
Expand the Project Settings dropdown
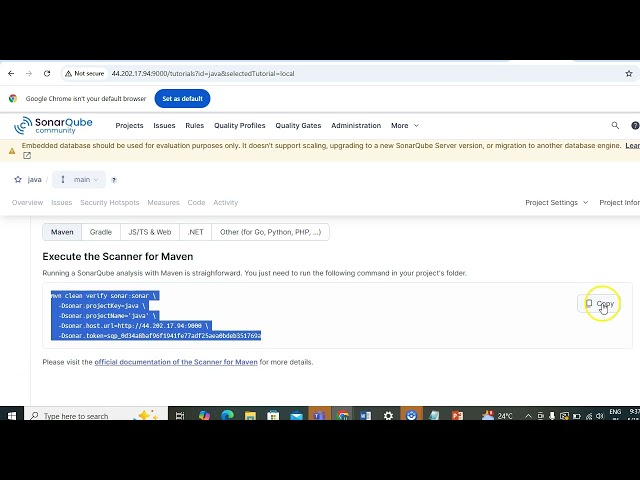pos(556,202)
